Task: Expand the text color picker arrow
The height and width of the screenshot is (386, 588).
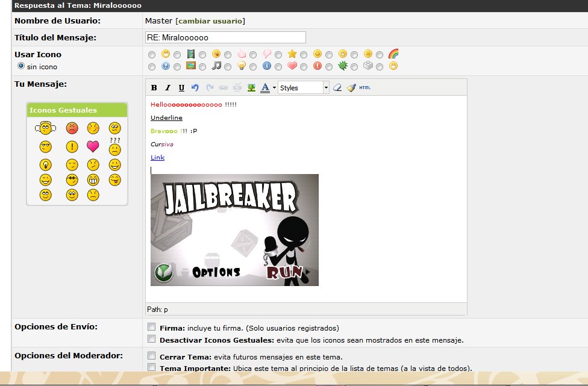Action: [x=274, y=88]
